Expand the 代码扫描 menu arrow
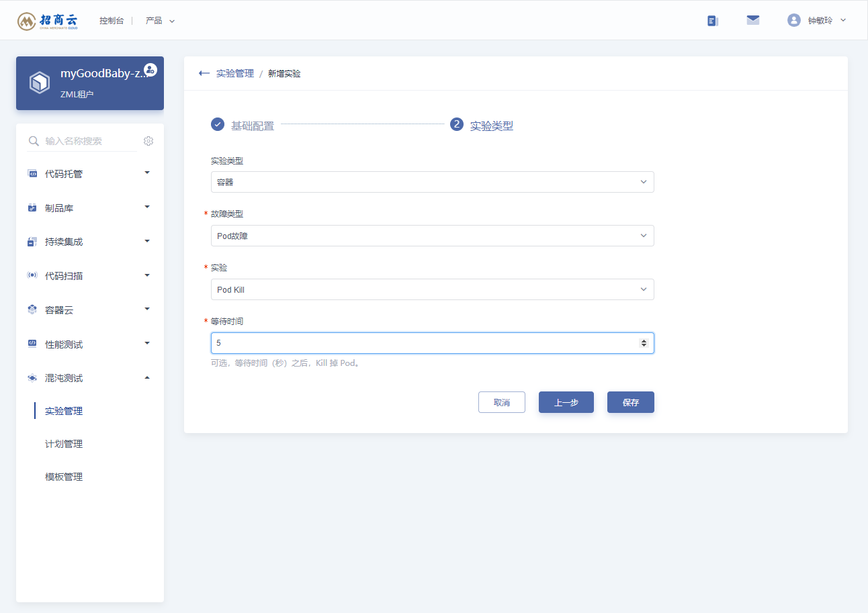 [147, 275]
